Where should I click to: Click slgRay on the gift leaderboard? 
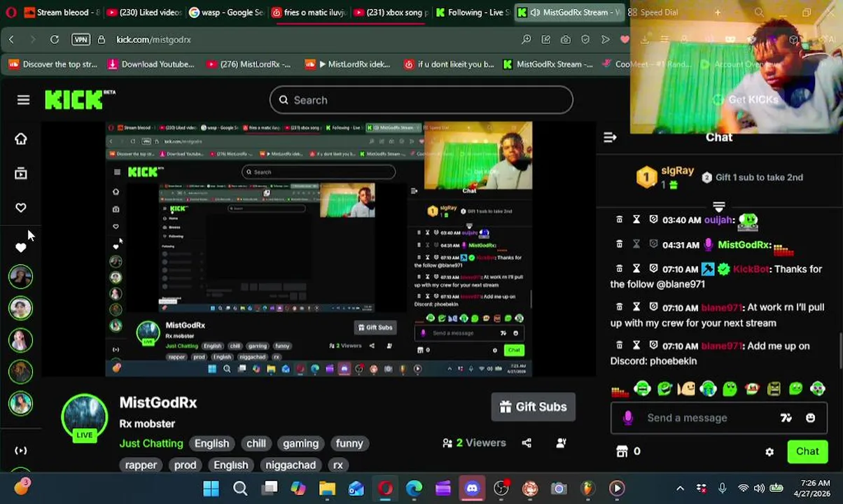tap(677, 171)
